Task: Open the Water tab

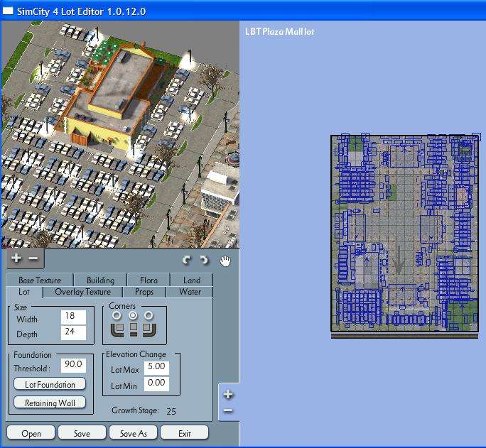Action: (x=190, y=292)
